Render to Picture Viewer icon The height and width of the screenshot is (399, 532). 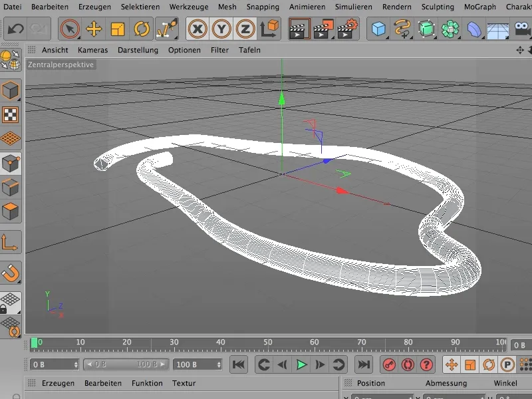(x=323, y=29)
